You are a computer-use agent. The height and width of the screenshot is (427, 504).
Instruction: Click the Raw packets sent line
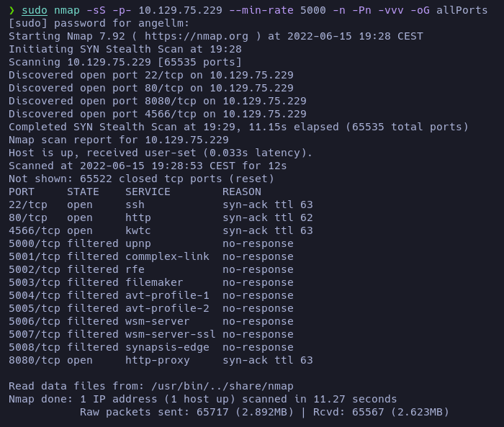(x=264, y=412)
